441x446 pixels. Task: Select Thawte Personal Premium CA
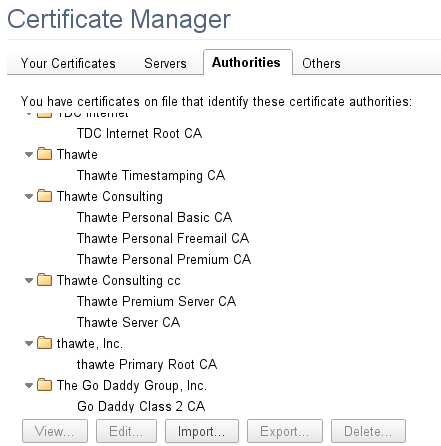164,259
